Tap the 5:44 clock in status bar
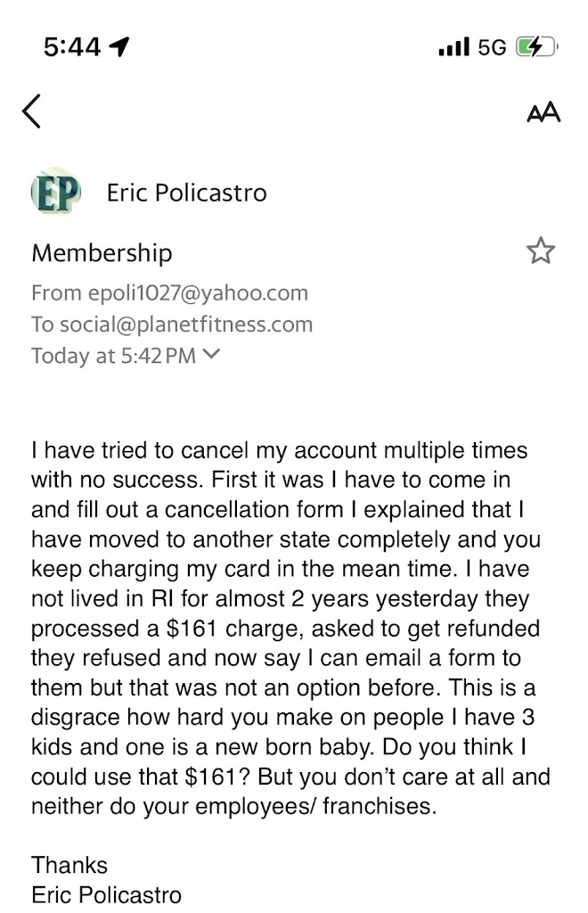588x913 pixels. (x=71, y=47)
